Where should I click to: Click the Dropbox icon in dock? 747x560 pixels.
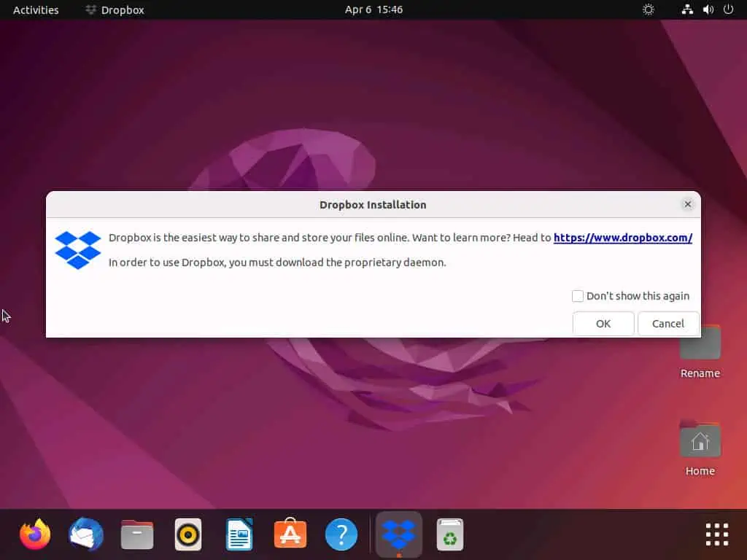click(x=398, y=535)
